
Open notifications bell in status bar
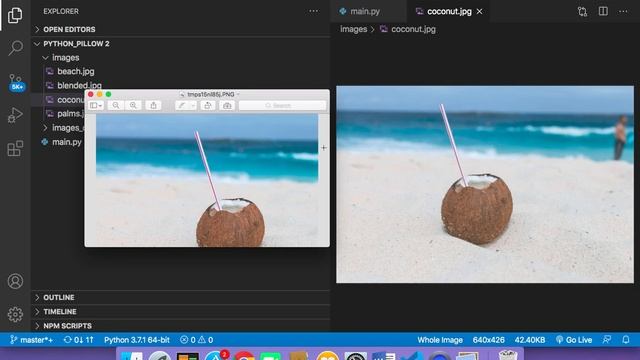[626, 340]
